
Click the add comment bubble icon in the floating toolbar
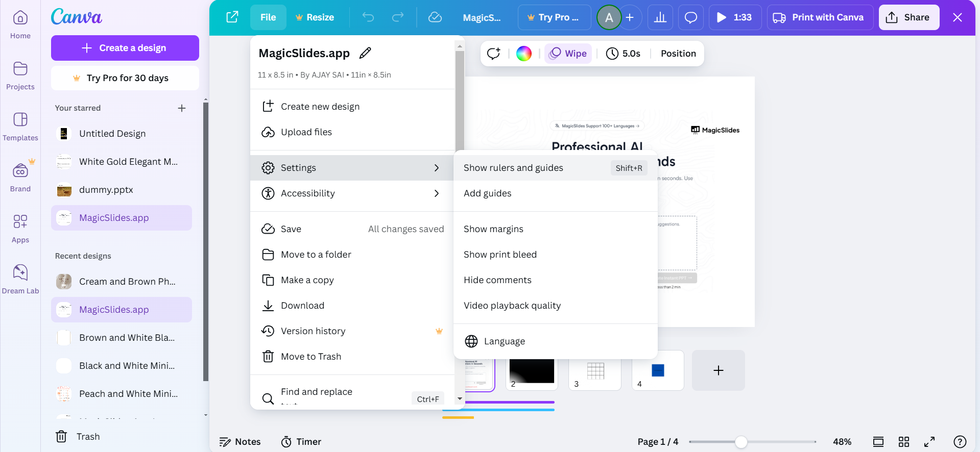[493, 54]
